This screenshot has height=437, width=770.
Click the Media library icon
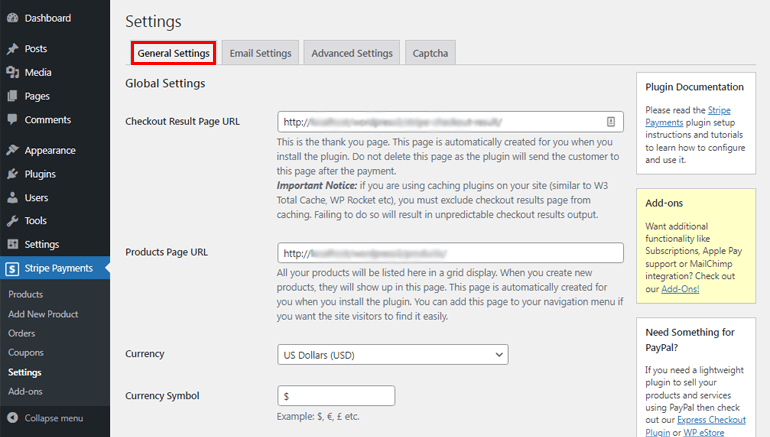click(12, 72)
